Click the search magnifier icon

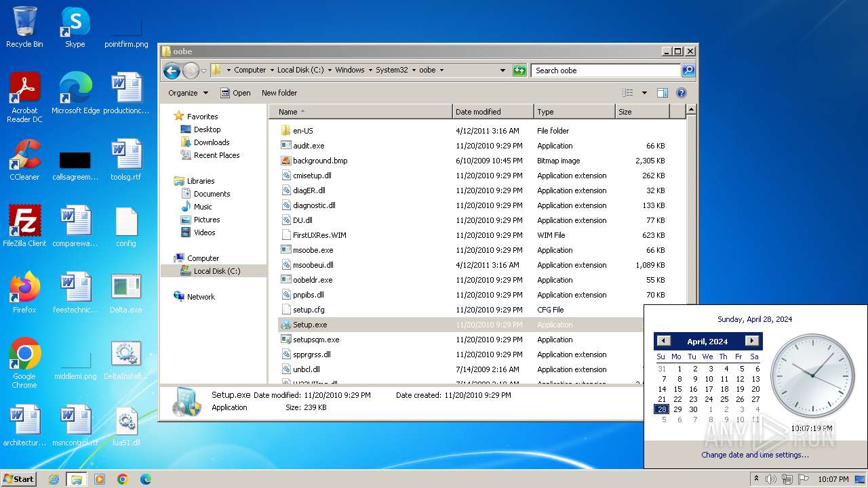coord(688,70)
